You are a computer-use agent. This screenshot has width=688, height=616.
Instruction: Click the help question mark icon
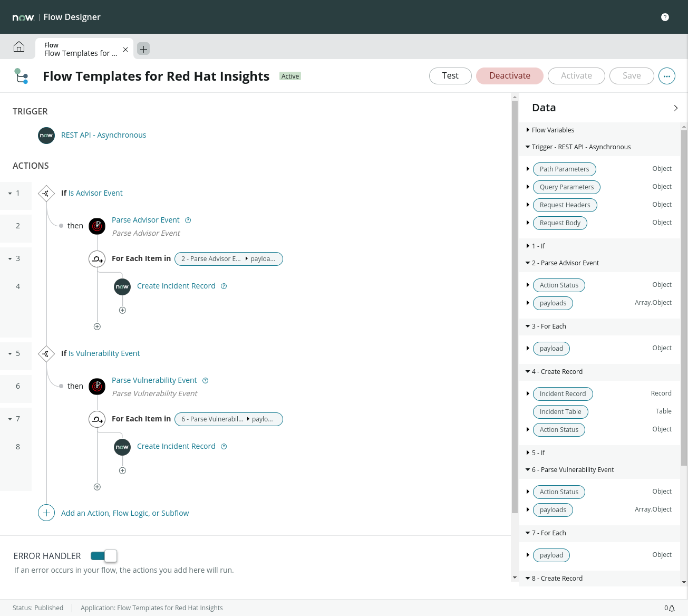tap(665, 17)
